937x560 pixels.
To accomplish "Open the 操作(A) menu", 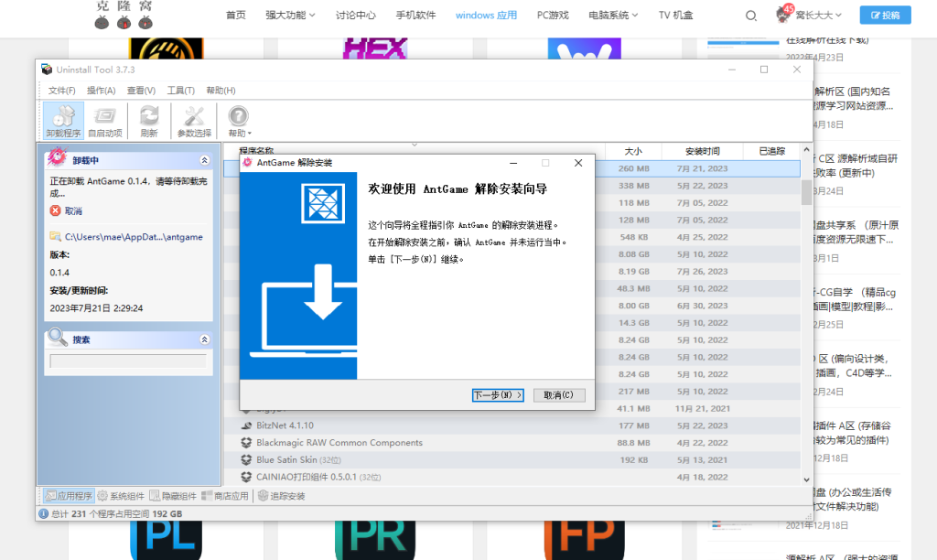I will (x=101, y=91).
